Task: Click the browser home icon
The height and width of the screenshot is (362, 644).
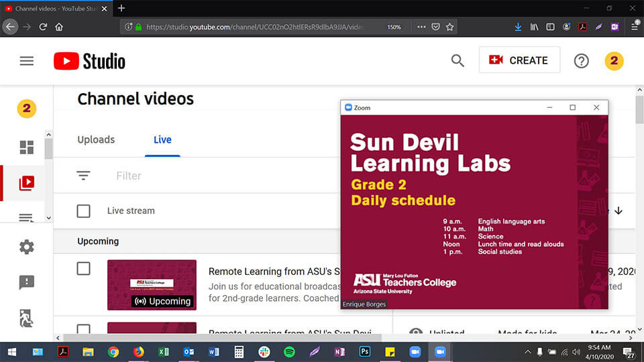Action: tap(59, 27)
